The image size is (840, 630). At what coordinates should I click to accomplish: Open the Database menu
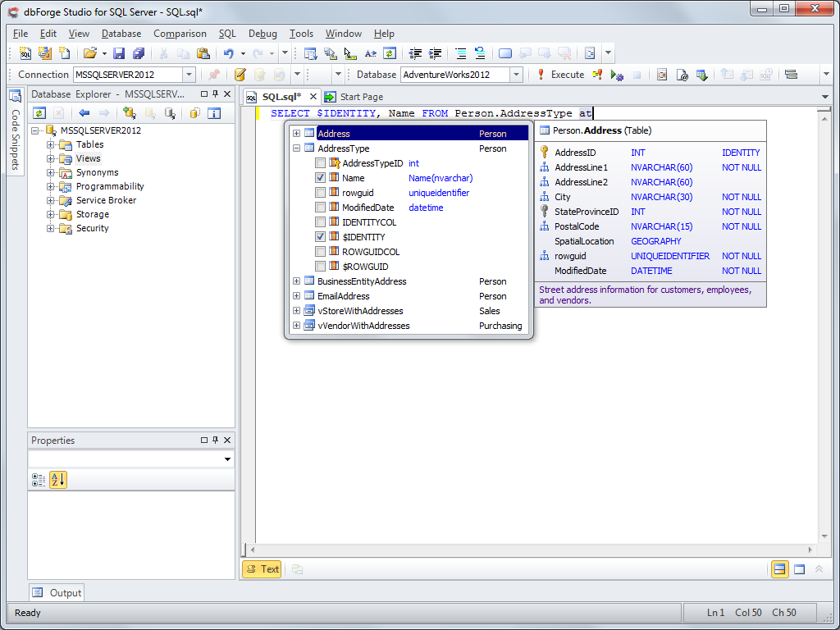click(x=121, y=34)
